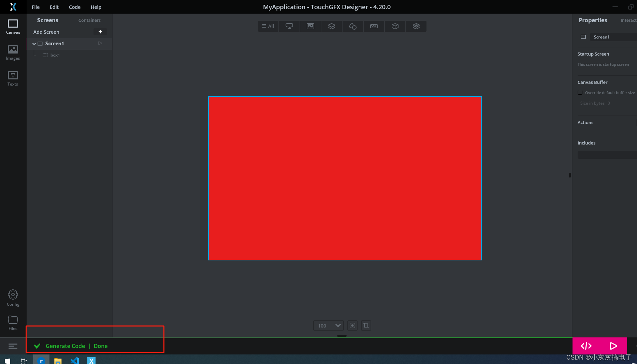Click the Includes section heading

[x=586, y=143]
